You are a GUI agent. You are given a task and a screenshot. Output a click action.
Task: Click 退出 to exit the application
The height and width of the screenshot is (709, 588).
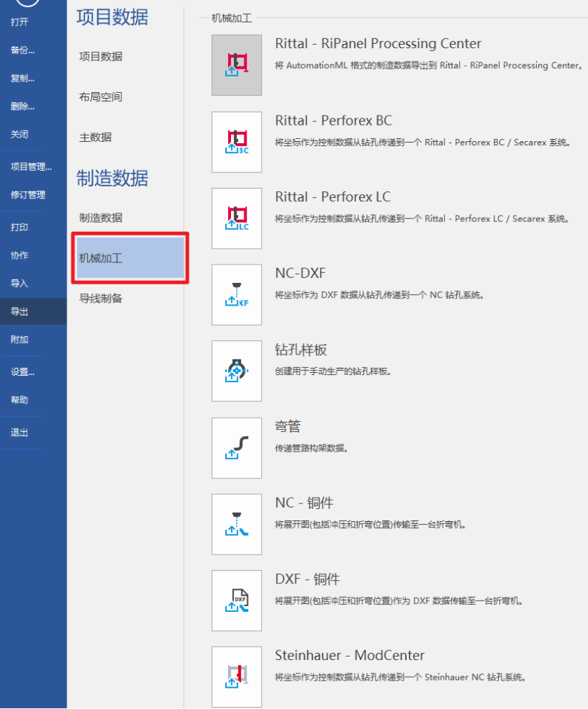(19, 432)
